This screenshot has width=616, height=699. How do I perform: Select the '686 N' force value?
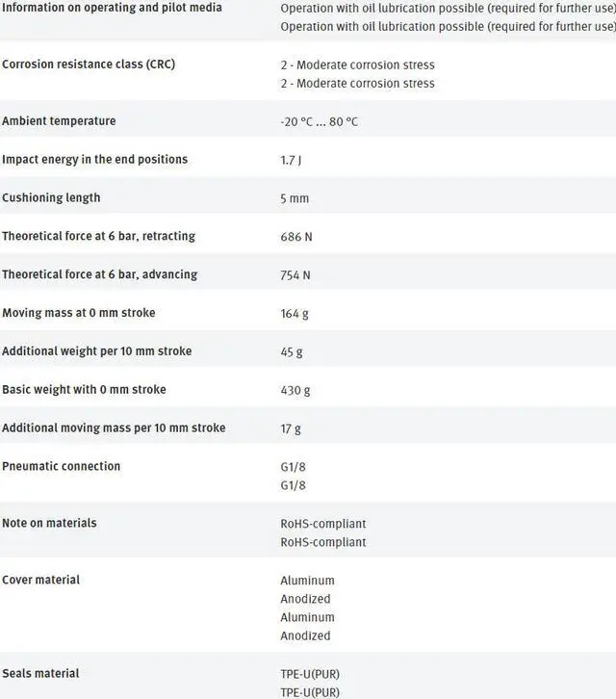[x=296, y=238]
